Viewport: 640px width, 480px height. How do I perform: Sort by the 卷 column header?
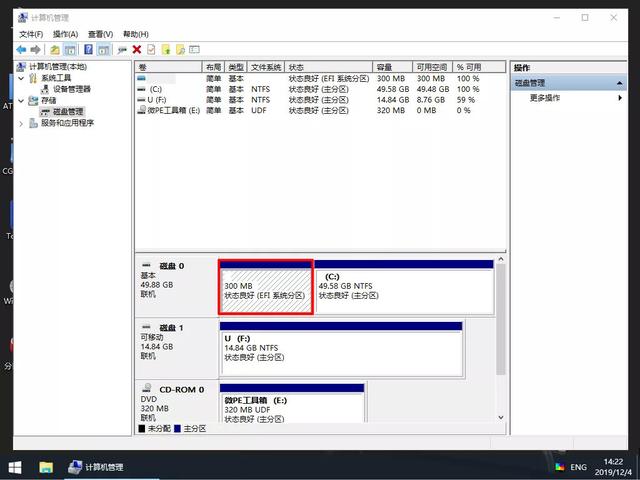click(x=169, y=67)
